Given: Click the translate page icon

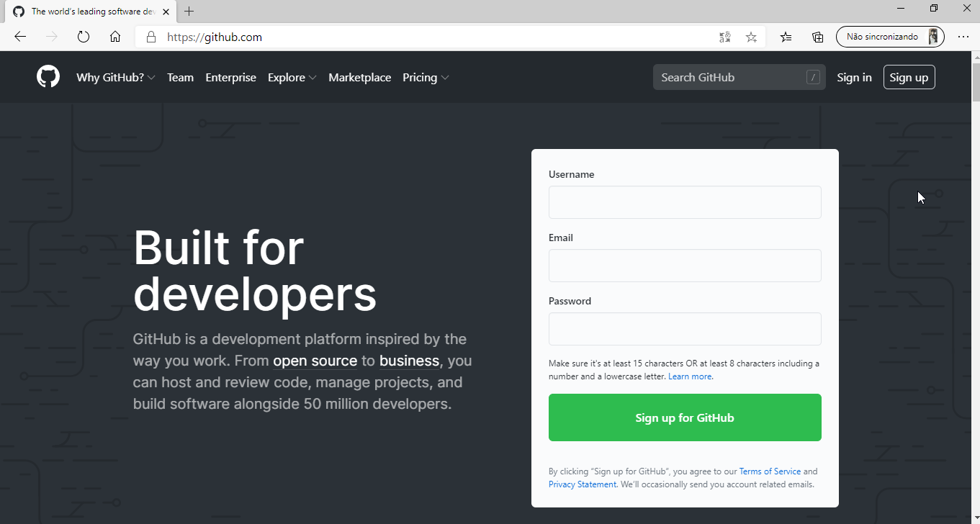Looking at the screenshot, I should (x=725, y=37).
